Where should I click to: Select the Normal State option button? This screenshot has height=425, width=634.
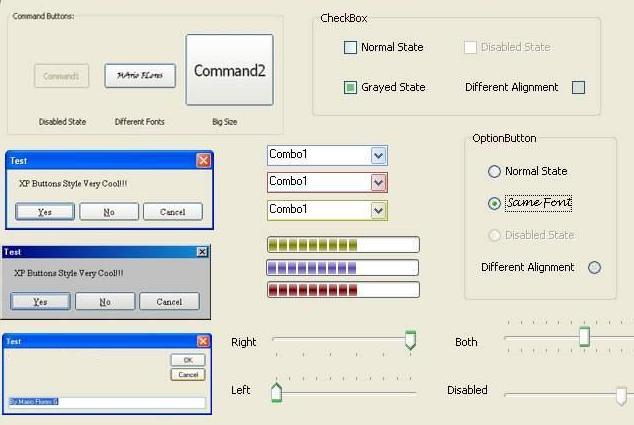494,171
